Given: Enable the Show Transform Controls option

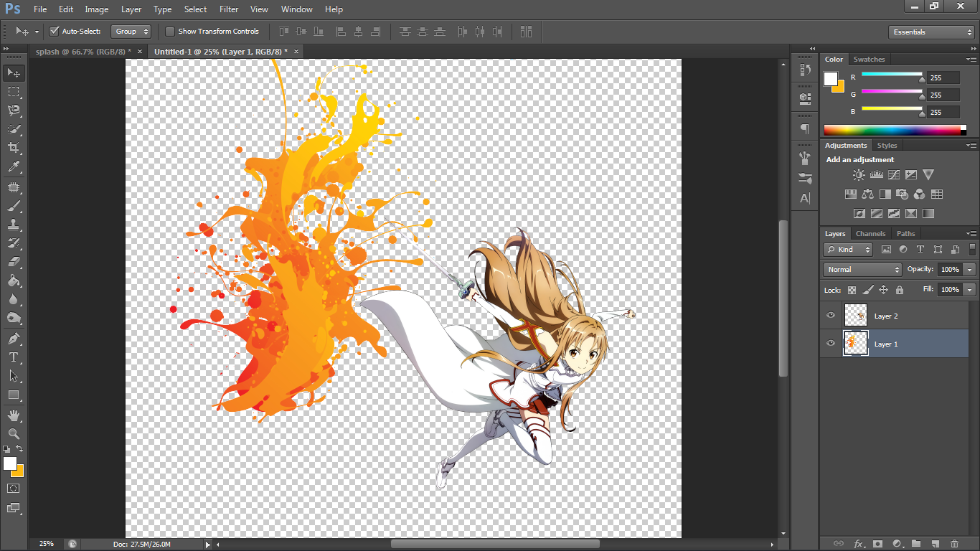Looking at the screenshot, I should [170, 31].
